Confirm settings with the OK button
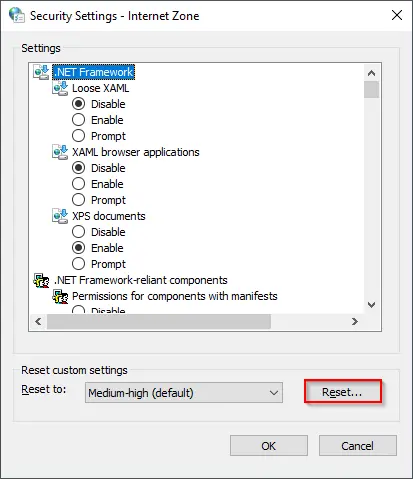The image size is (413, 479). [269, 446]
